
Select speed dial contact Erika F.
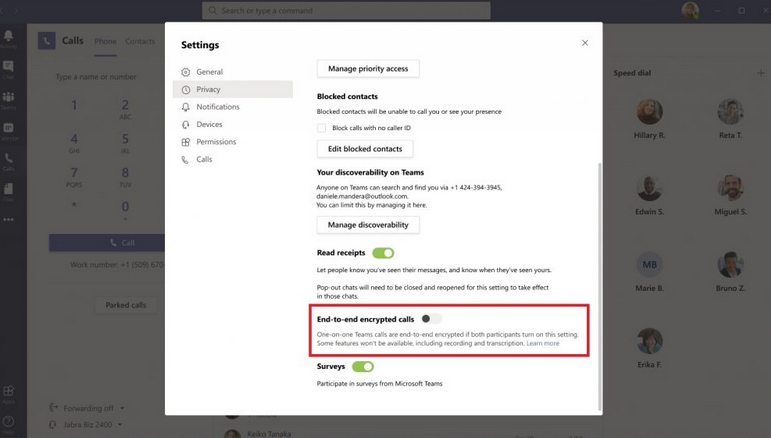[x=649, y=348]
